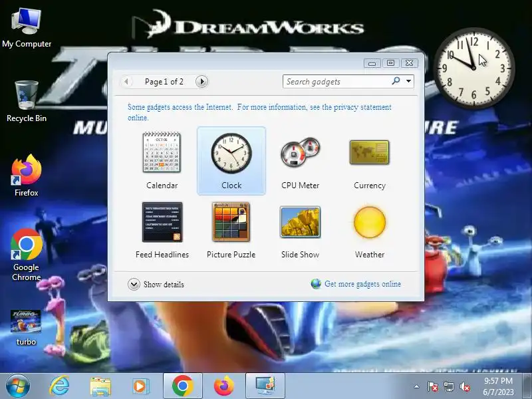Image resolution: width=532 pixels, height=399 pixels.
Task: Click the Page 1 of 2 label
Action: click(164, 81)
